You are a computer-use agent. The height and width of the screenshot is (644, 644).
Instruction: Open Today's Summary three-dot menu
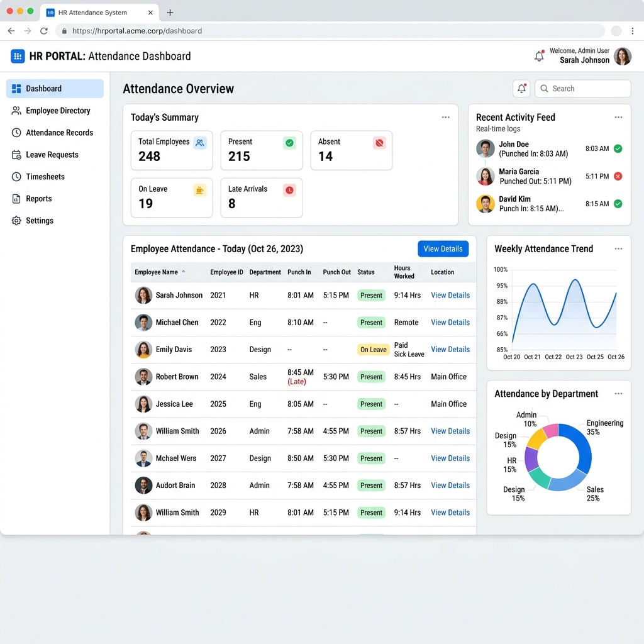pyautogui.click(x=446, y=118)
